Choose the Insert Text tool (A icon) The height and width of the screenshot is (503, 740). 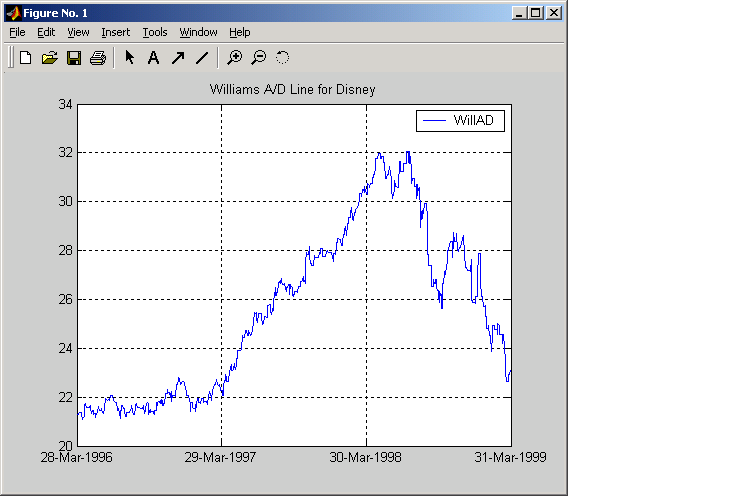point(153,58)
